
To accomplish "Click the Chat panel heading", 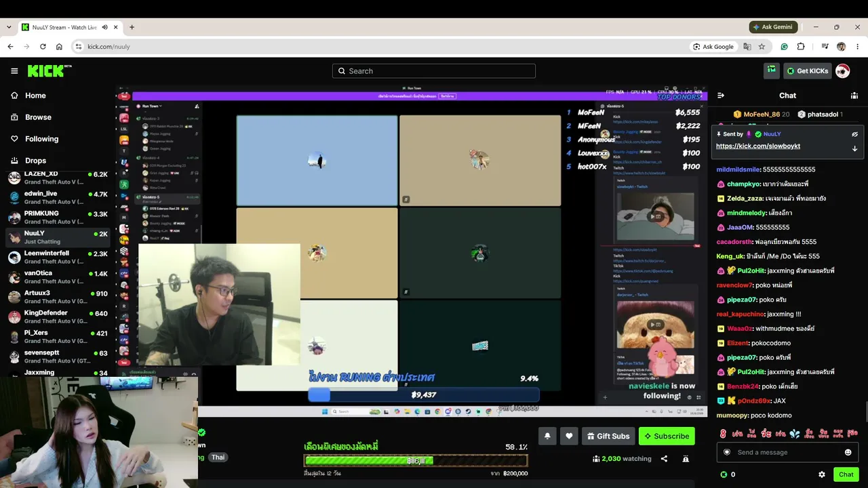I will coord(787,96).
